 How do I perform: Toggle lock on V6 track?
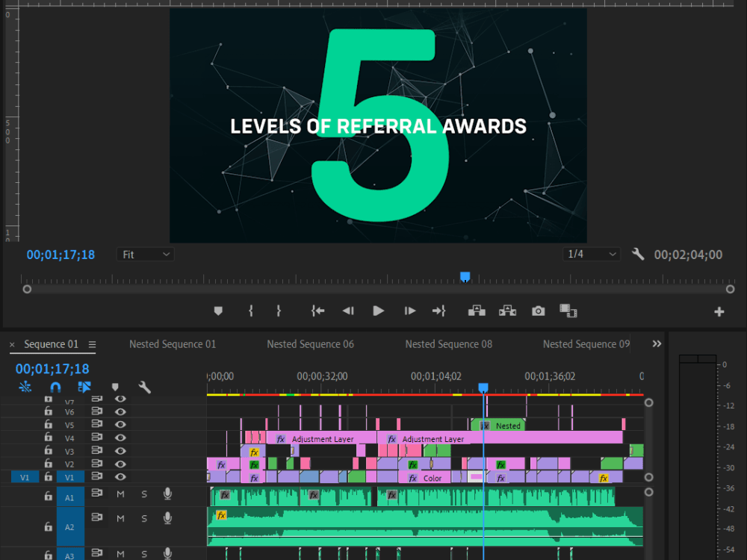tap(48, 411)
